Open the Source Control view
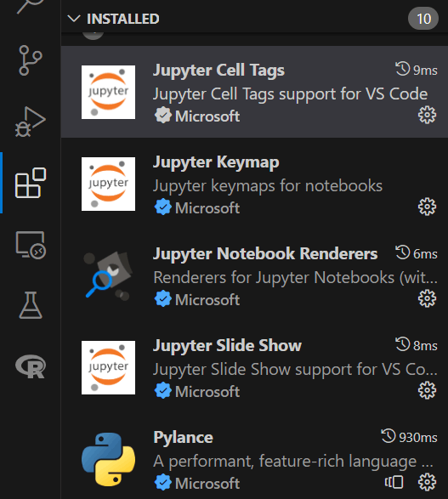The width and height of the screenshot is (448, 499). click(x=31, y=60)
